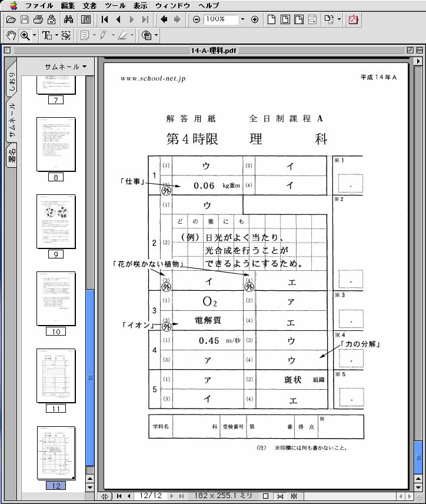Open the 表示 menu

[x=141, y=5]
